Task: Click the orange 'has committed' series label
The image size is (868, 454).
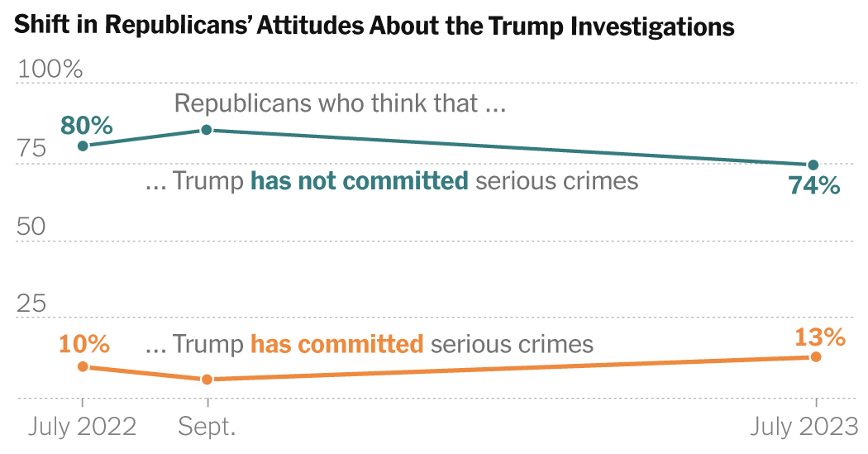Action: 336,344
